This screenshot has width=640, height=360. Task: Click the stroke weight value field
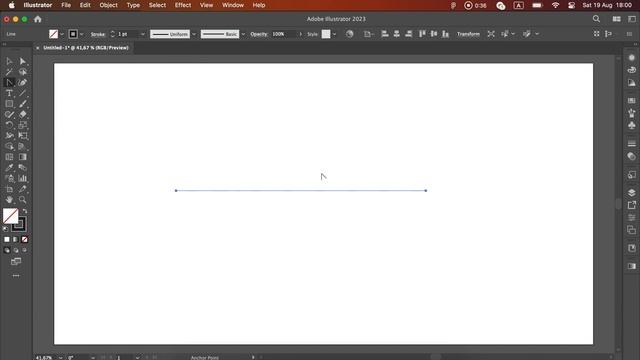128,34
